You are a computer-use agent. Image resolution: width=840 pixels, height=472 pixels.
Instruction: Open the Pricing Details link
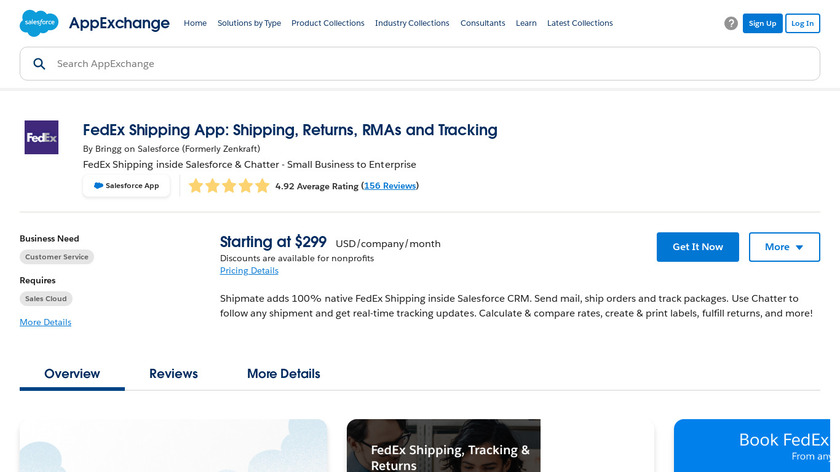coord(249,271)
